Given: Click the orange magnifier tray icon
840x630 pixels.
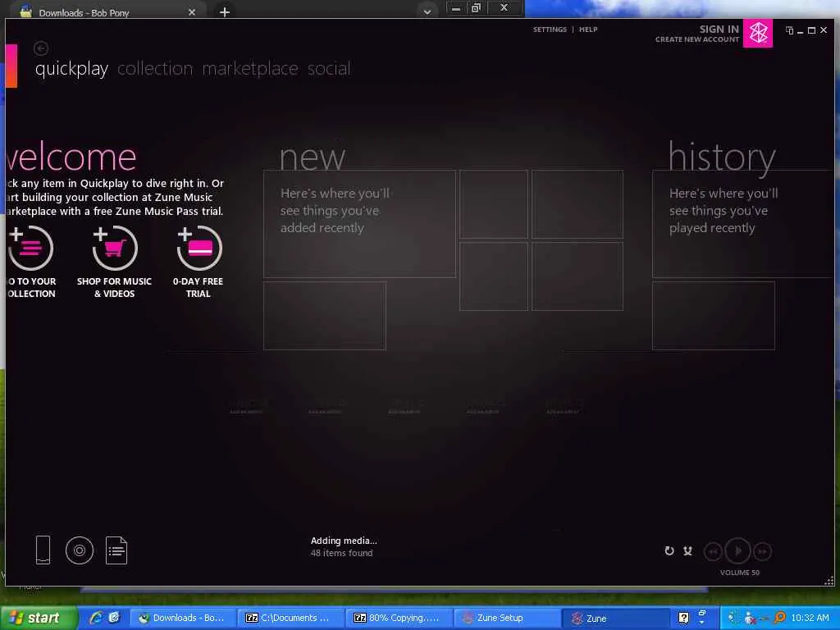Looking at the screenshot, I should pos(779,618).
